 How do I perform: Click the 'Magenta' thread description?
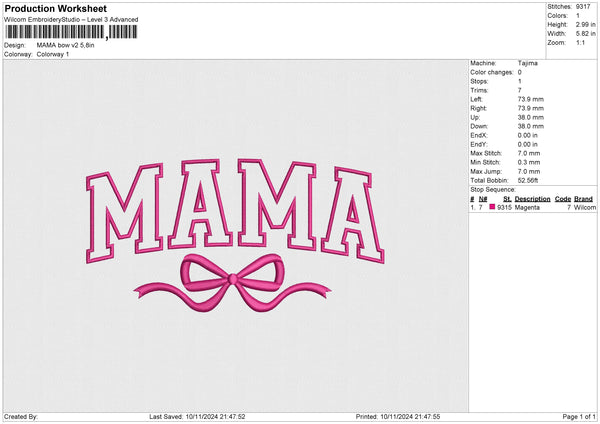(x=527, y=207)
